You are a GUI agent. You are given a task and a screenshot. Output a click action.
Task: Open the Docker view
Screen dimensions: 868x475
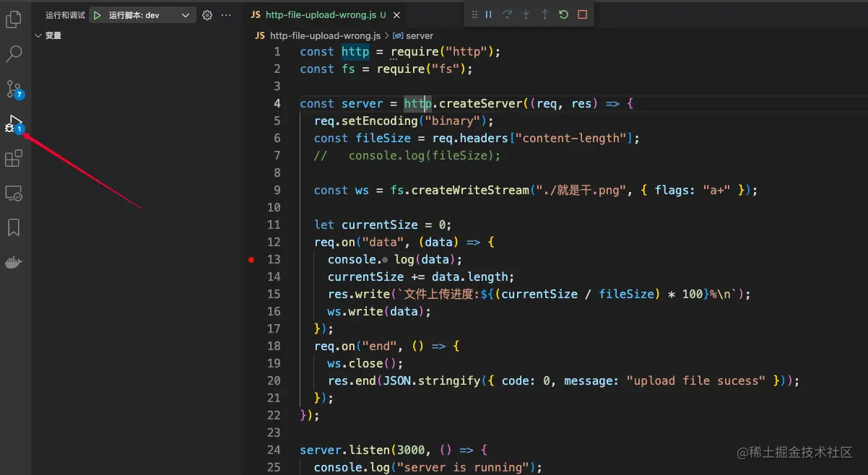click(x=14, y=262)
